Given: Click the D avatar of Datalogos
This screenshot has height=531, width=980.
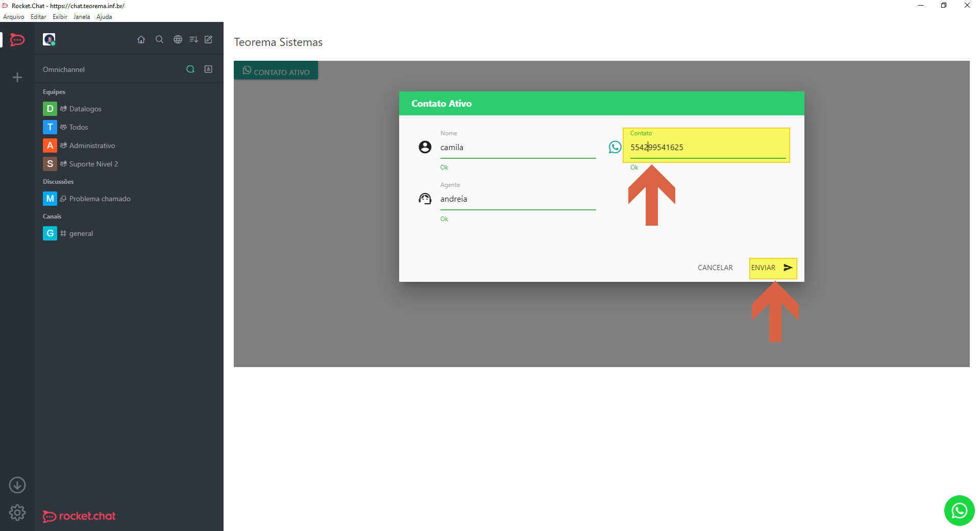Looking at the screenshot, I should 50,109.
